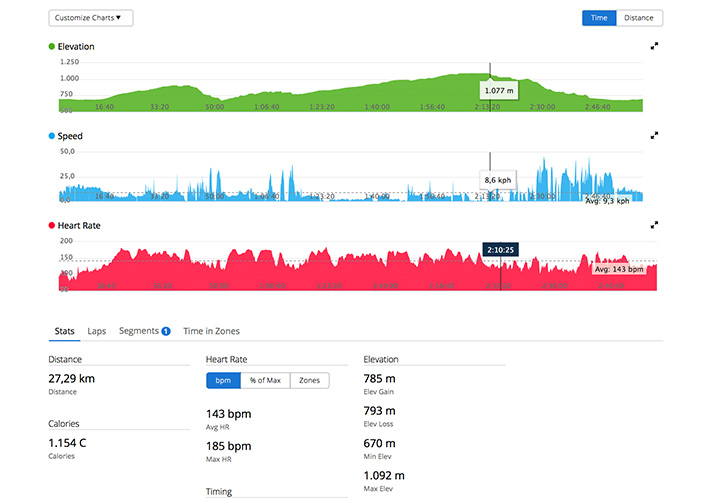715x500 pixels.
Task: Show heart rate in bpm
Action: pos(223,380)
